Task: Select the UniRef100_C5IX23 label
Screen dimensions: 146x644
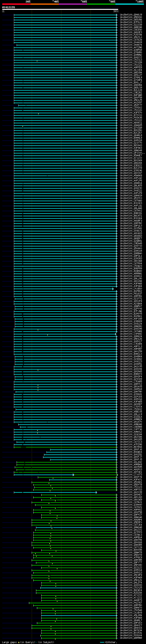Action: tap(131, 487)
